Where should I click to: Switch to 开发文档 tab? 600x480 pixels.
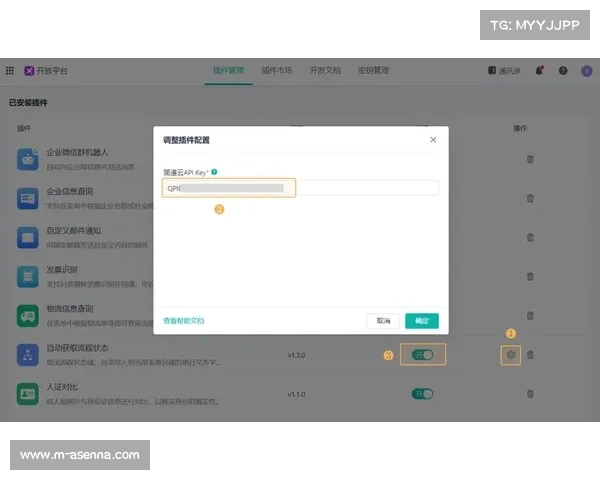(x=325, y=70)
